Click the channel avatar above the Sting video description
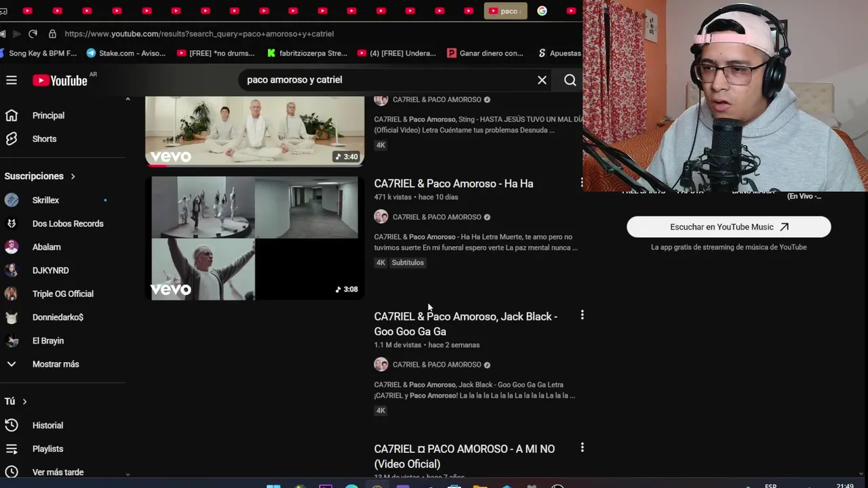Viewport: 868px width, 488px height. pyautogui.click(x=381, y=100)
